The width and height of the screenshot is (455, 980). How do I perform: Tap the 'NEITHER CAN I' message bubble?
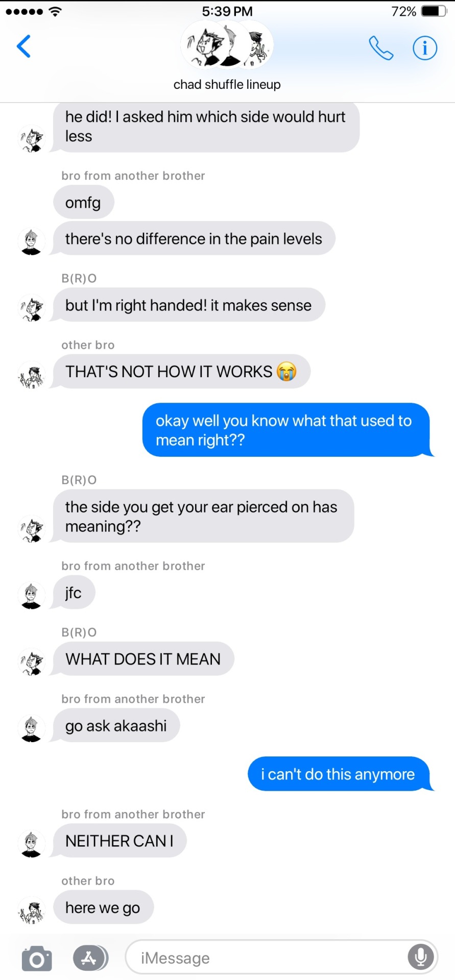coord(119,841)
